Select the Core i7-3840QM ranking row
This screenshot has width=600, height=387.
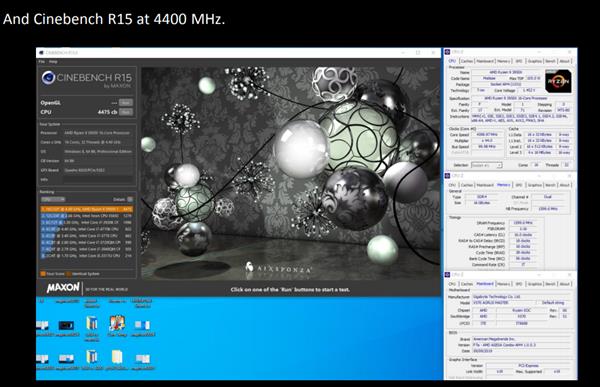pos(87,249)
